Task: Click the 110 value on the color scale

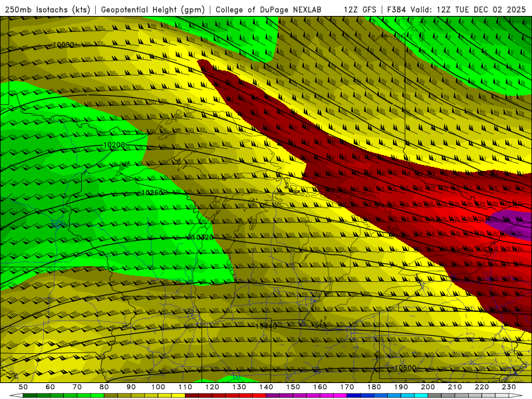Action: (x=186, y=387)
